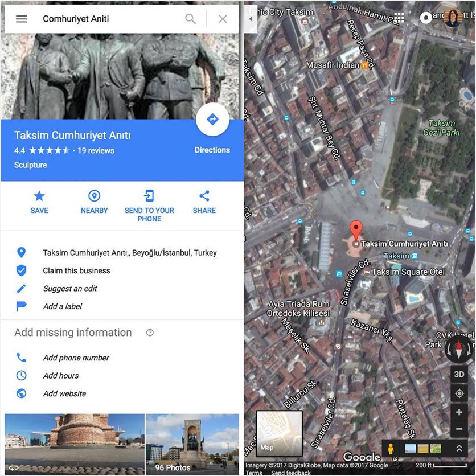The width and height of the screenshot is (476, 476).
Task: Click the Taksim Gezi Parkı label
Action: click(x=441, y=128)
